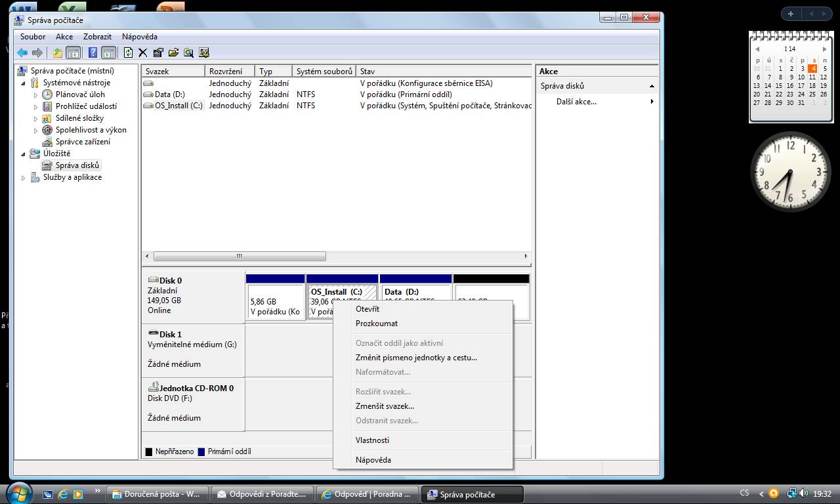Choose Nápověda in the context menu
The height and width of the screenshot is (504, 840).
coord(423,460)
